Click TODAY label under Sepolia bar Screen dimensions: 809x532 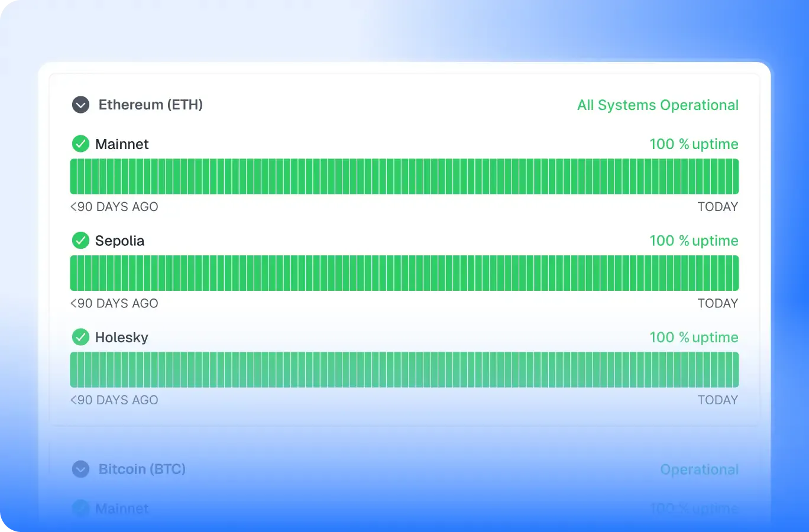[x=718, y=304]
